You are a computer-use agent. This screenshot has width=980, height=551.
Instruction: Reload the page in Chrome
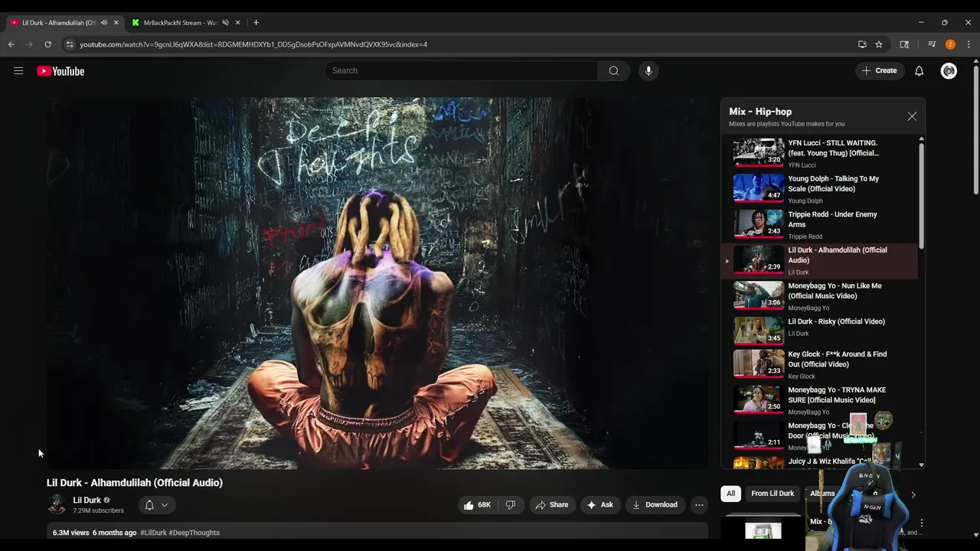[x=47, y=44]
